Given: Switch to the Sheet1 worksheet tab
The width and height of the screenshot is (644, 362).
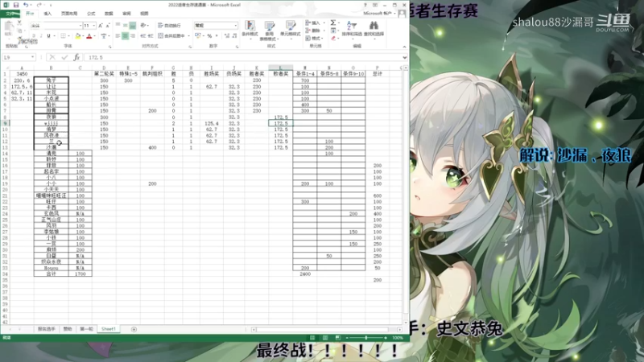Looking at the screenshot, I should tap(109, 329).
